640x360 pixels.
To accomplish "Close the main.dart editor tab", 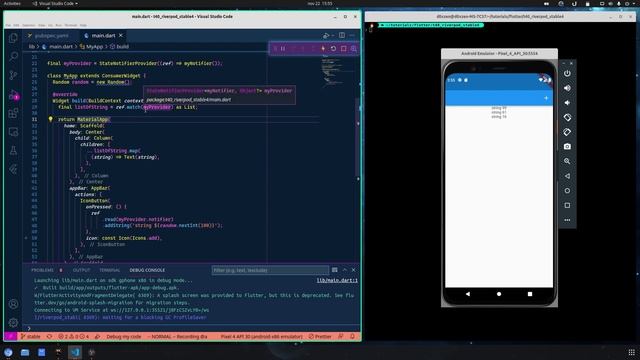I will click(x=121, y=36).
